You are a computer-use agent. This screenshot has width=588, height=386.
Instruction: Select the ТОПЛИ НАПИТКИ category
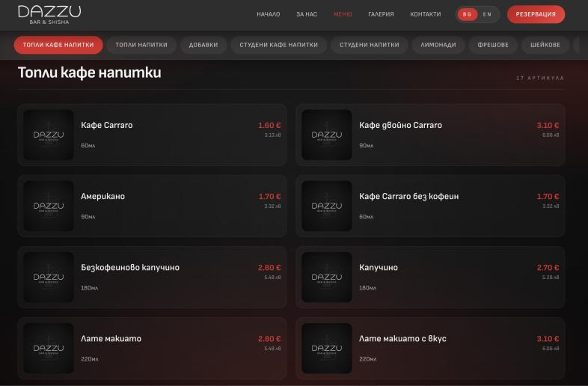coord(141,45)
